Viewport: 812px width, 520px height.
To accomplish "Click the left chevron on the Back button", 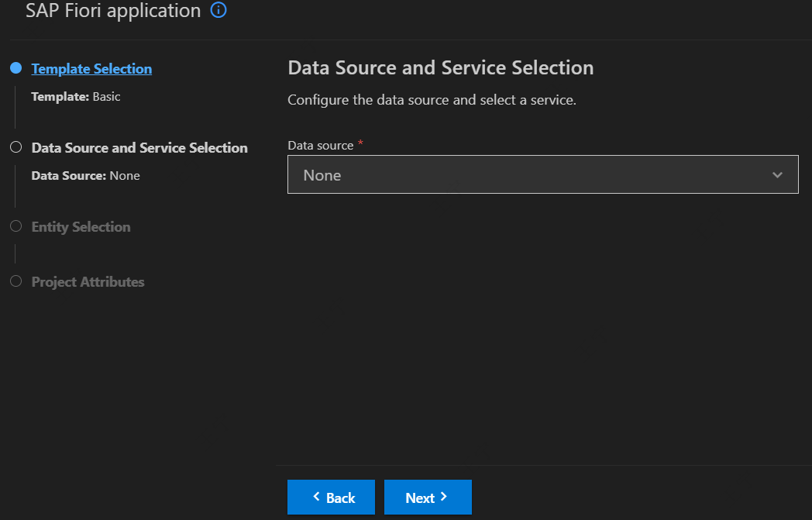I will pyautogui.click(x=316, y=497).
